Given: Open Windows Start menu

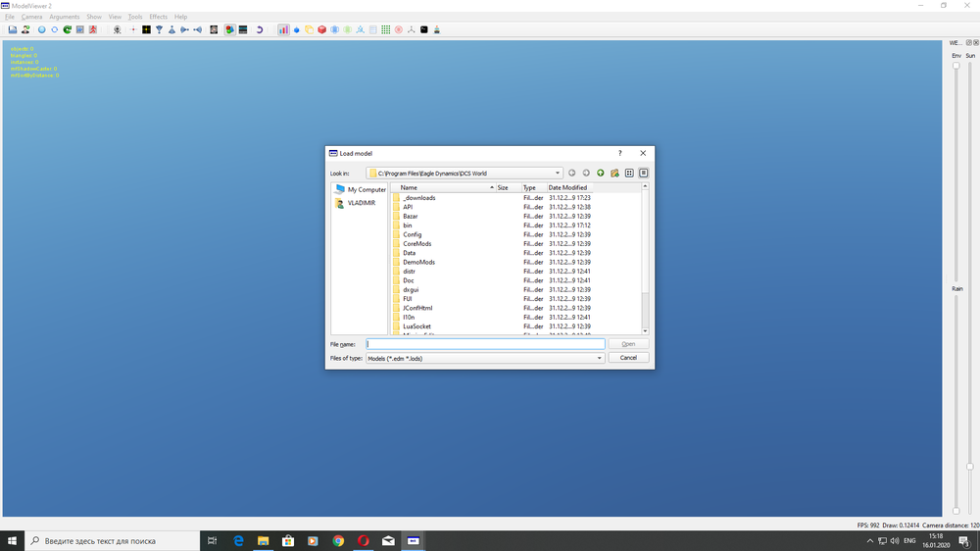Looking at the screenshot, I should (x=12, y=541).
